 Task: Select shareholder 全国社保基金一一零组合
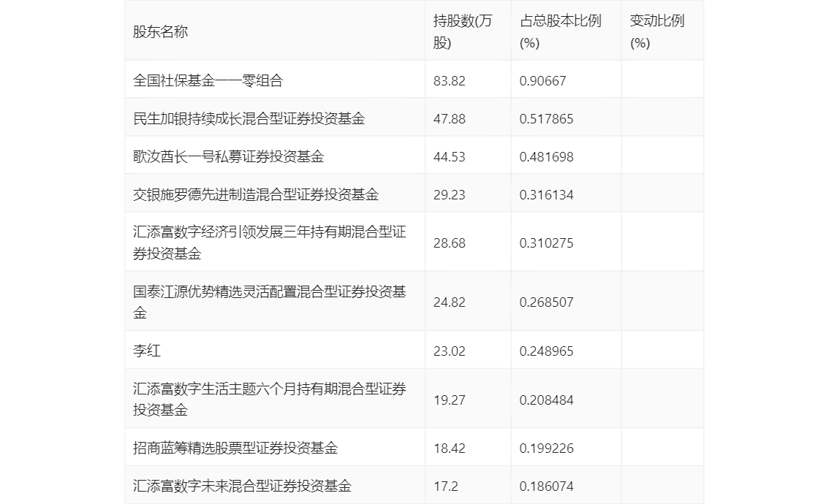(x=208, y=80)
